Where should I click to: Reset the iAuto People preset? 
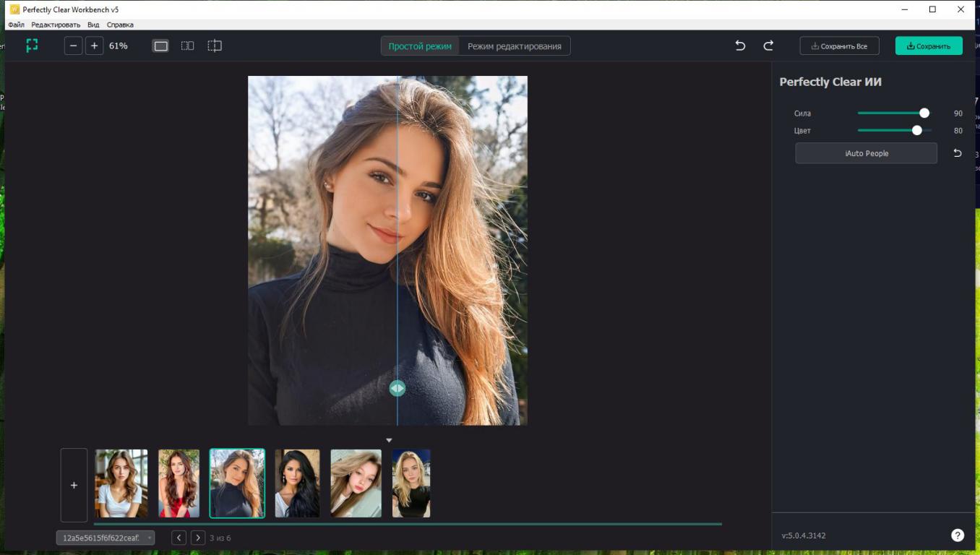pos(957,153)
